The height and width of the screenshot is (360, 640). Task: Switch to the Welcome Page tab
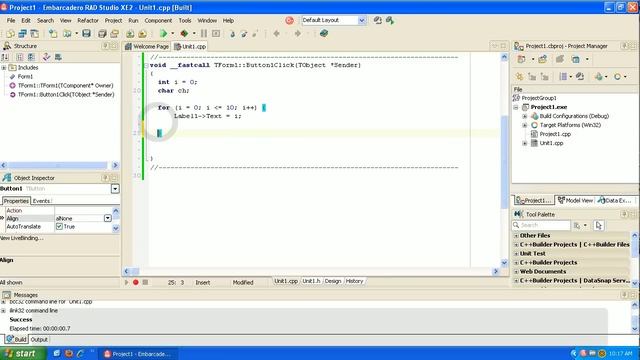(x=147, y=47)
